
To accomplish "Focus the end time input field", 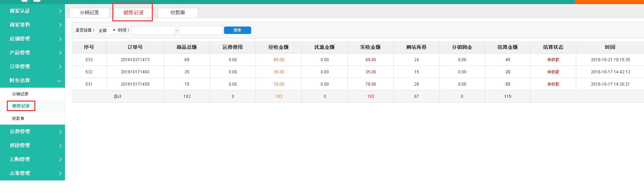I will [x=201, y=30].
